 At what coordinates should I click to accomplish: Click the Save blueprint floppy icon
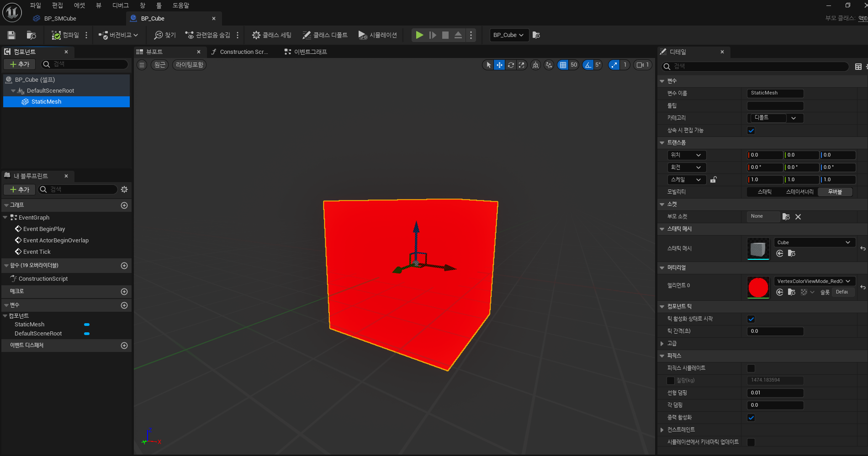tap(11, 35)
